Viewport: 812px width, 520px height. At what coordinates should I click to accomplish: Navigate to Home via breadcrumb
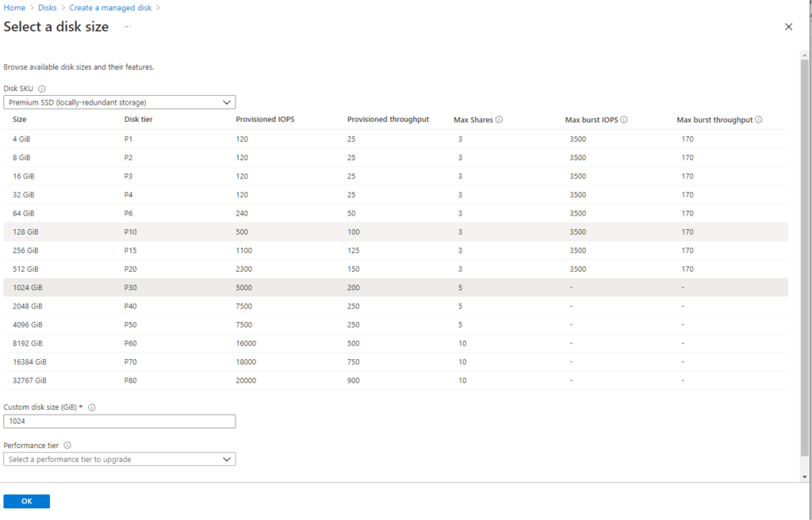pos(13,7)
